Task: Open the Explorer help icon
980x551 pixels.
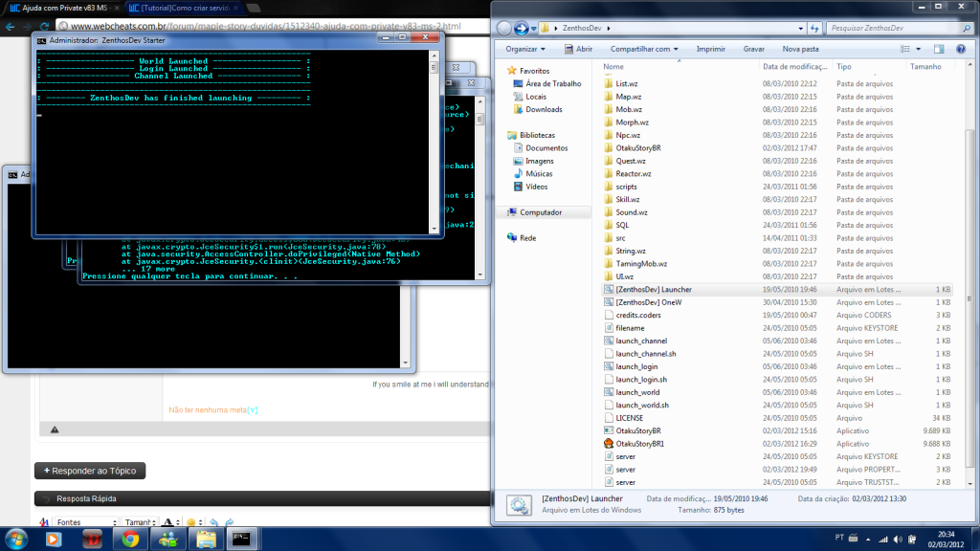Action: [x=961, y=48]
